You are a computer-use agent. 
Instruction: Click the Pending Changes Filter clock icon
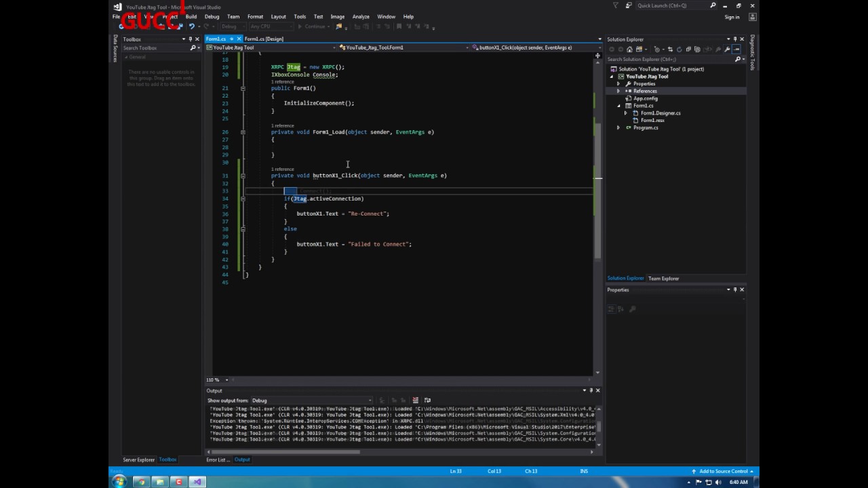(x=657, y=49)
